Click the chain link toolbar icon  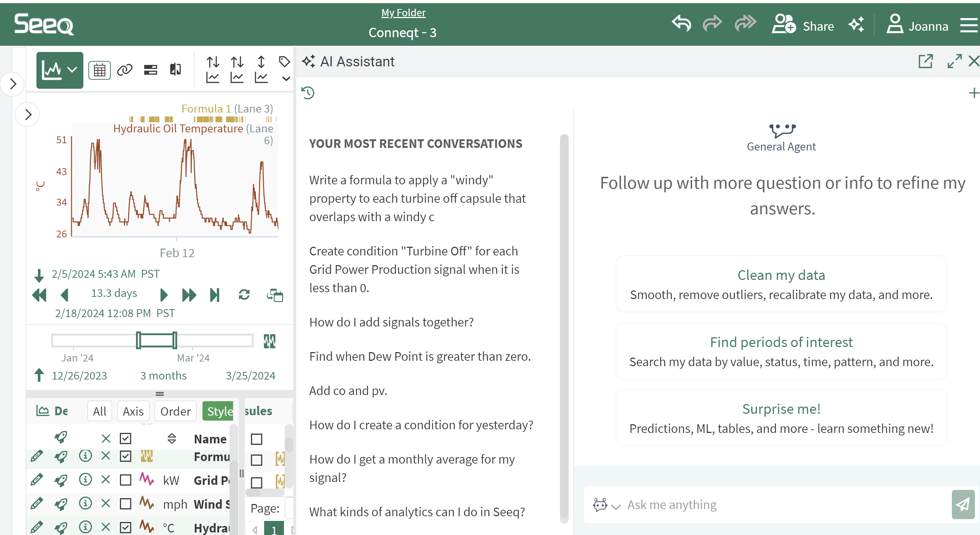coord(124,70)
